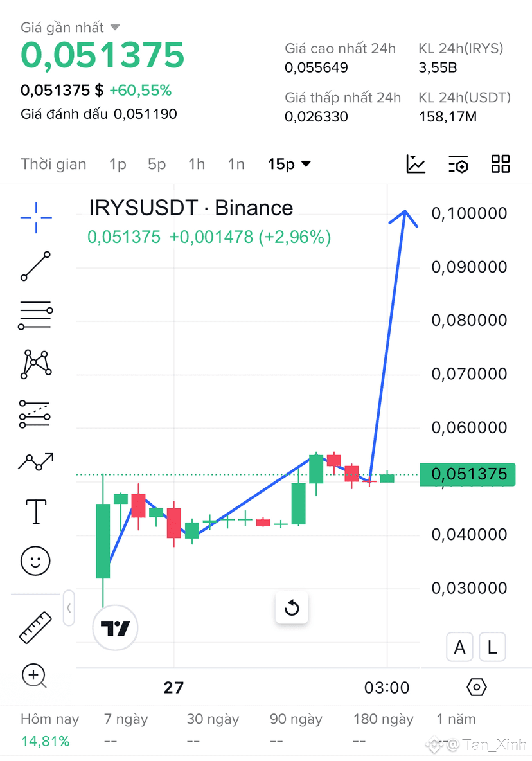Screen dimensions: 532x761
Task: Select the 1p interval
Action: (118, 164)
